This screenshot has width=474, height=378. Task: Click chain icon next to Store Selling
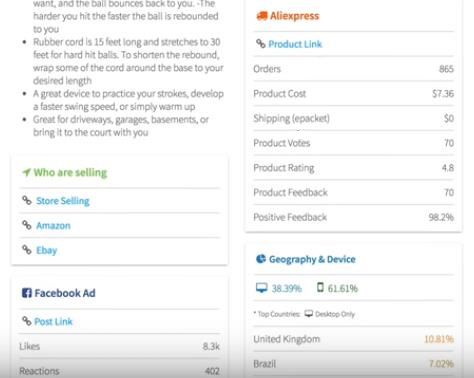coord(27,200)
